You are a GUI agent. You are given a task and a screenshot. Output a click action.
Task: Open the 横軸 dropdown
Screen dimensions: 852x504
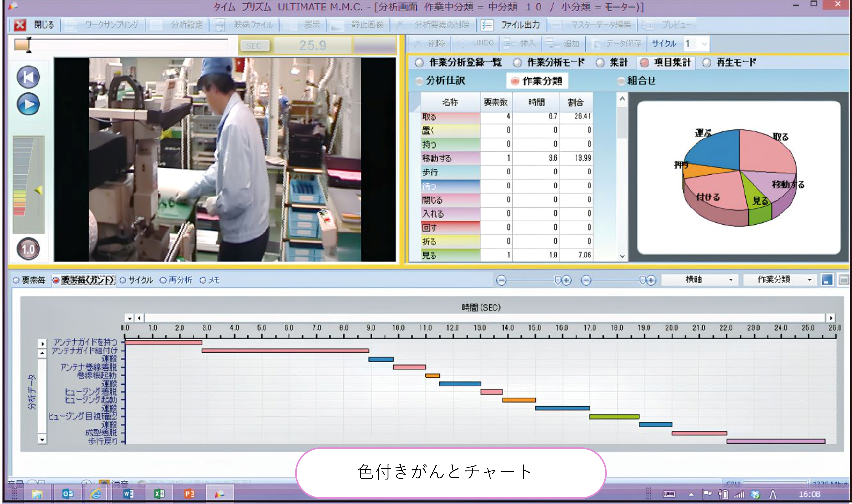(700, 280)
